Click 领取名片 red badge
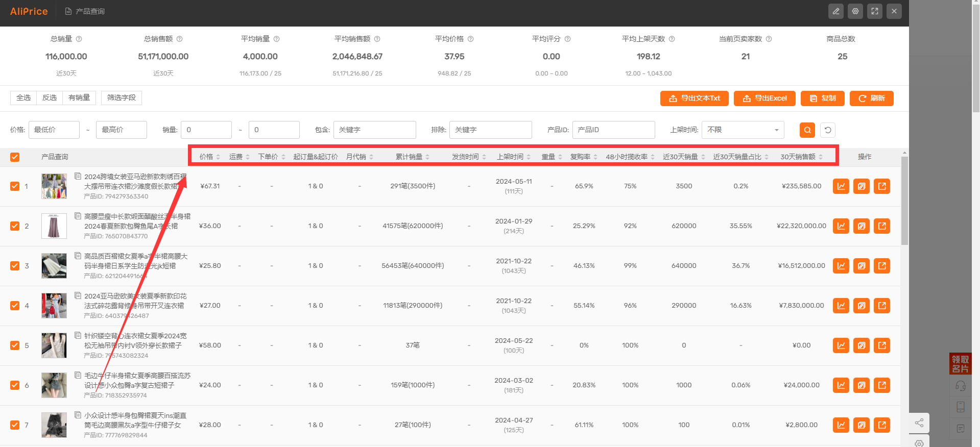Screen dimensions: 980x447 [960, 364]
